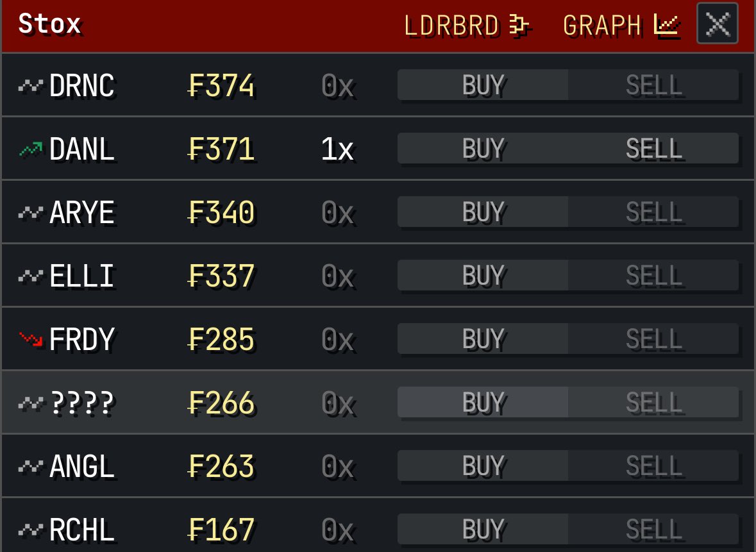Screen dimensions: 756x552
Task: Open the GRAPH chart icon
Action: coord(666,24)
